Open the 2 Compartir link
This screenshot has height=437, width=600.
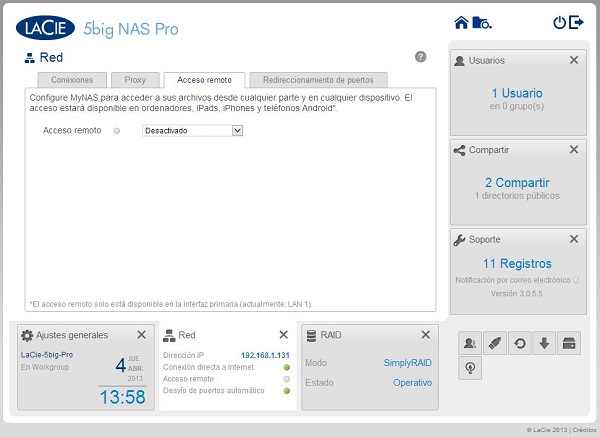[517, 183]
